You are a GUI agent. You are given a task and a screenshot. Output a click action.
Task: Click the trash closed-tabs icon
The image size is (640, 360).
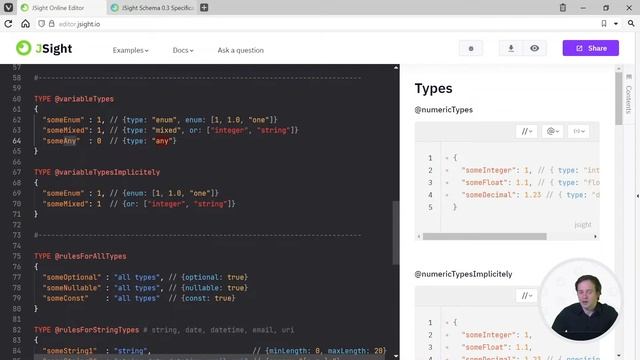[x=563, y=7]
